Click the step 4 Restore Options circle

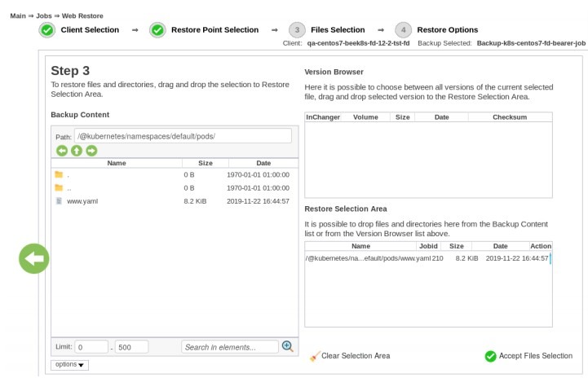[x=403, y=30]
